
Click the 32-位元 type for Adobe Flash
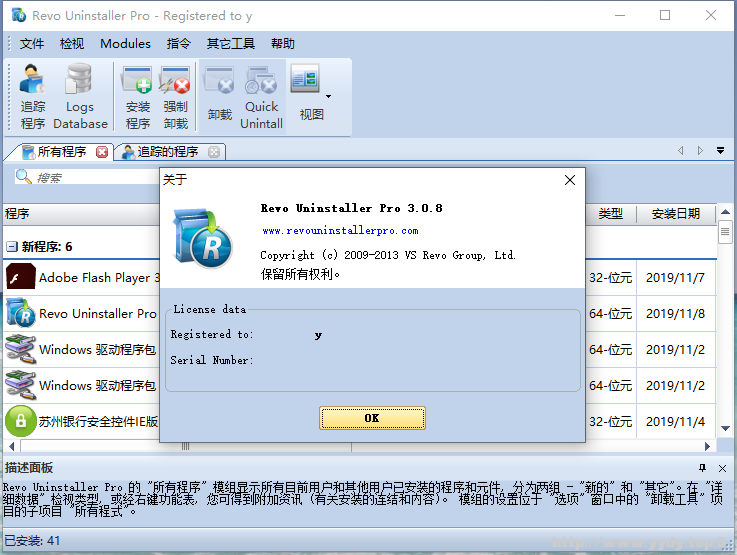pos(610,278)
